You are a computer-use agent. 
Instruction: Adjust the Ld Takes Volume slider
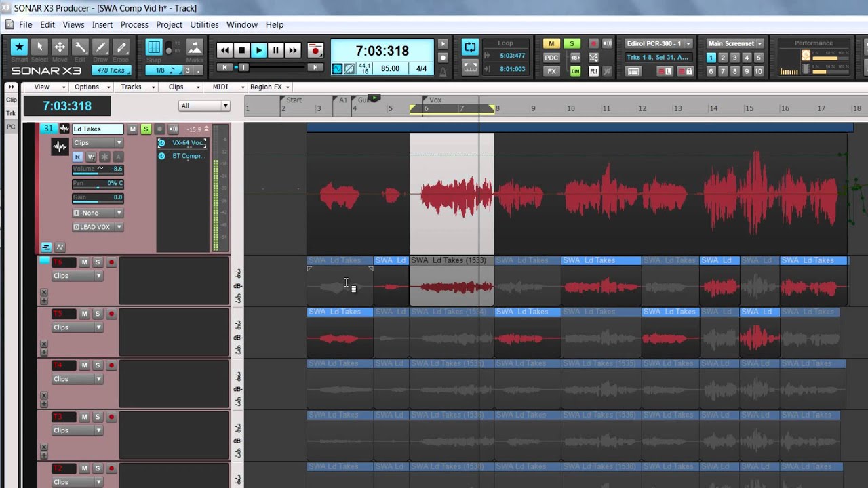[98, 169]
